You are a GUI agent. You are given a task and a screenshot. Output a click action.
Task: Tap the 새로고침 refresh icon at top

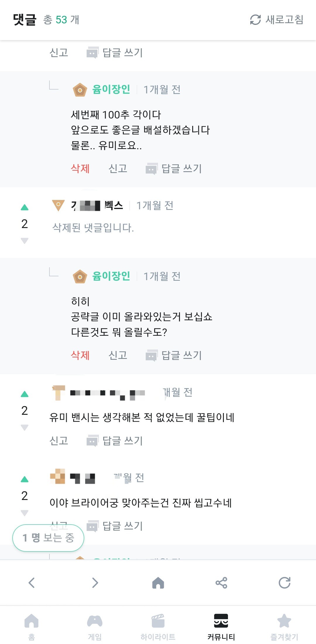coord(255,20)
